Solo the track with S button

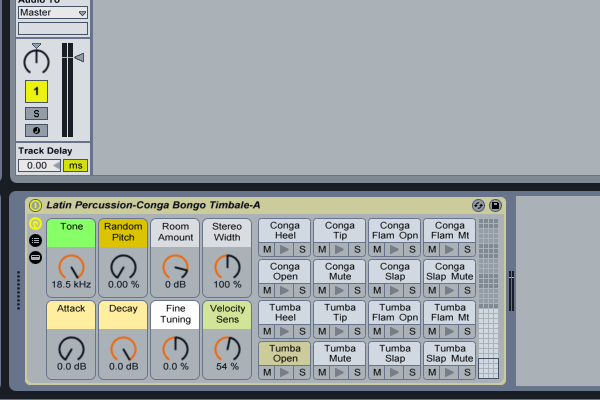[x=36, y=113]
